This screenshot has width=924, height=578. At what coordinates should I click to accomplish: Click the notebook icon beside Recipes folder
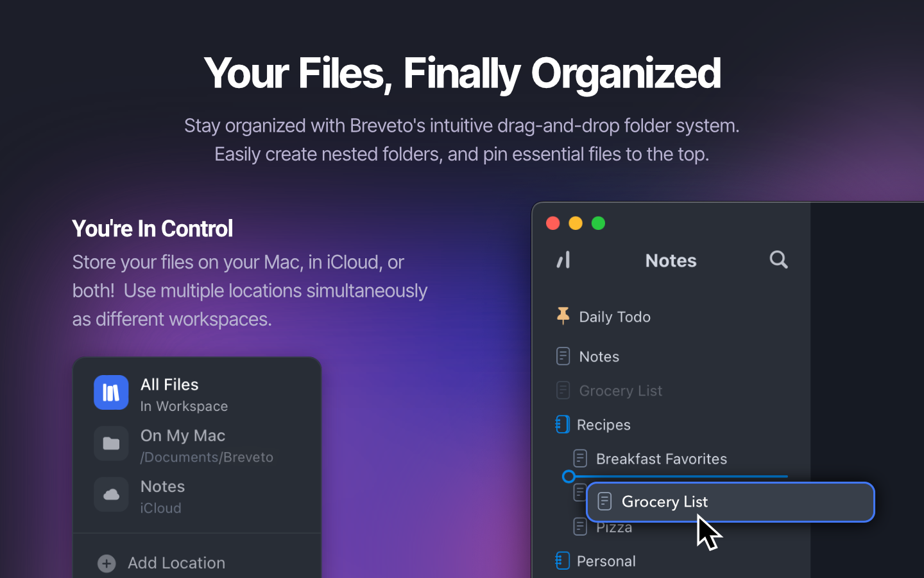pos(562,425)
